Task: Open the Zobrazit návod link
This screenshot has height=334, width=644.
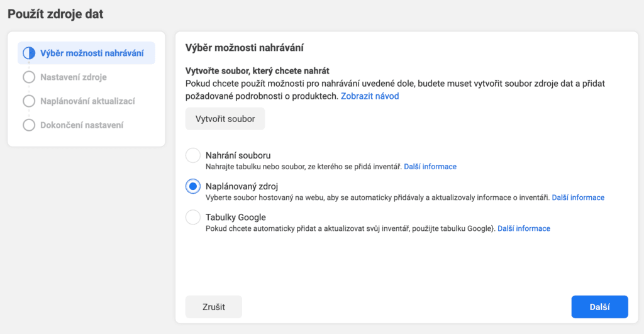Action: click(370, 96)
